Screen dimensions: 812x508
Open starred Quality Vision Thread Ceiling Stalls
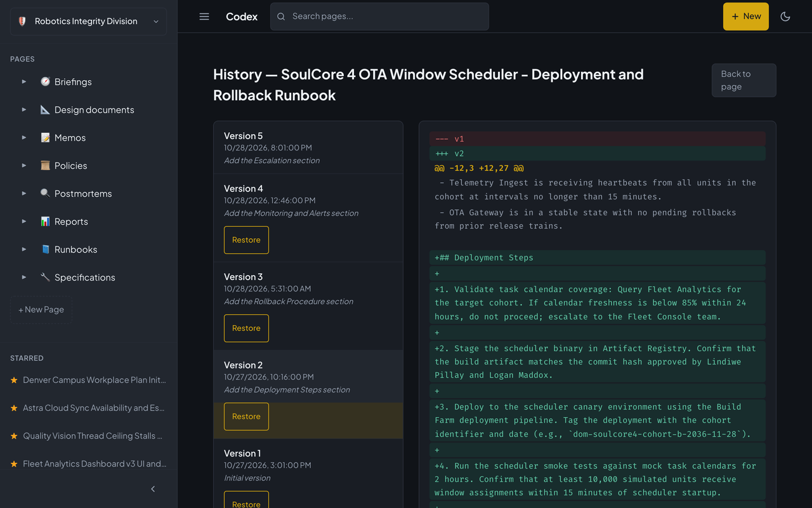point(93,436)
